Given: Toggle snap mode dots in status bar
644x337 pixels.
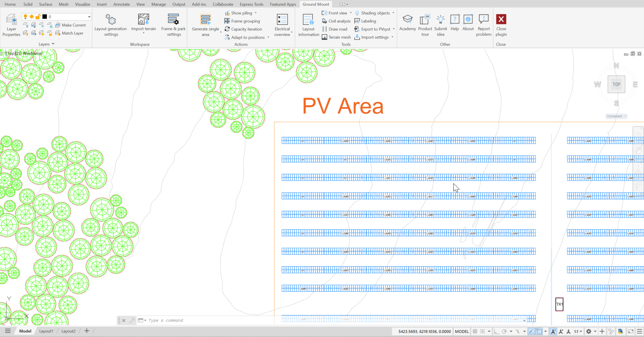Looking at the screenshot, I should coord(483,332).
